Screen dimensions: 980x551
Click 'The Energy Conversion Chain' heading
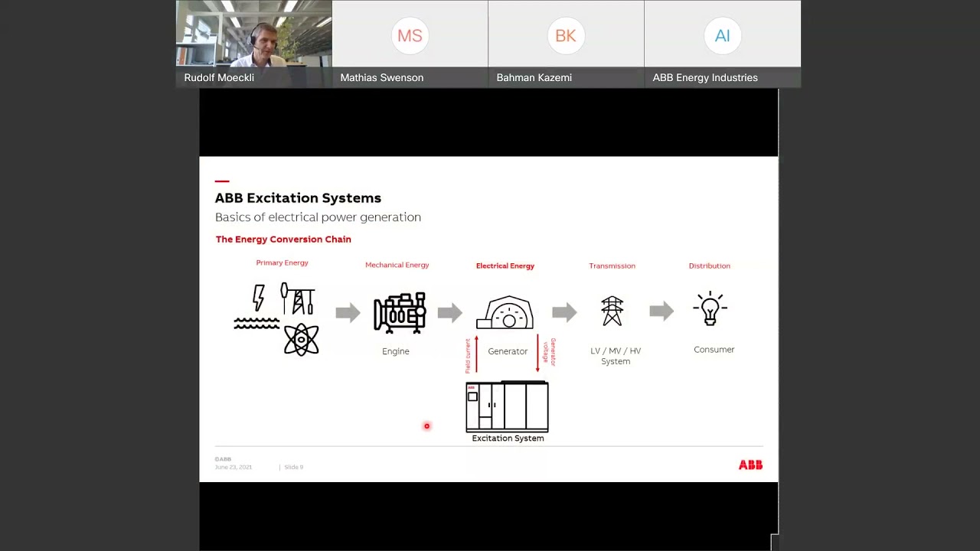click(283, 240)
